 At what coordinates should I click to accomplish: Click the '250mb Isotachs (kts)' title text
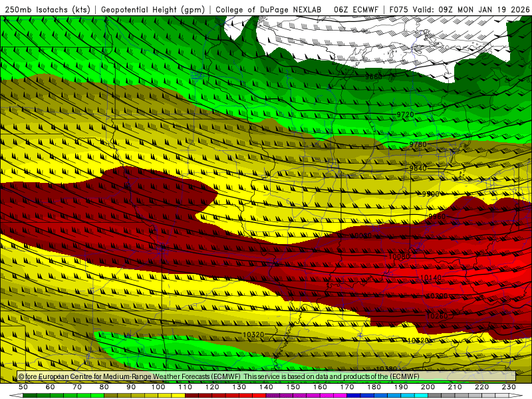(48, 9)
